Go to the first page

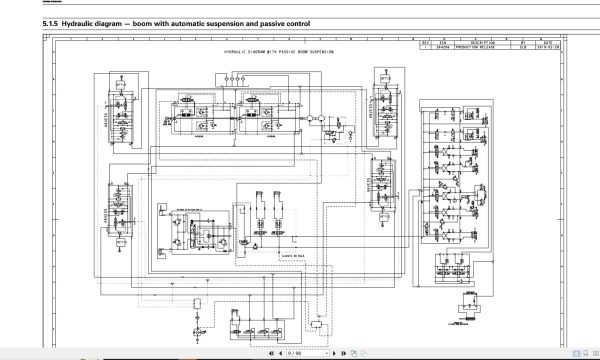(271, 353)
